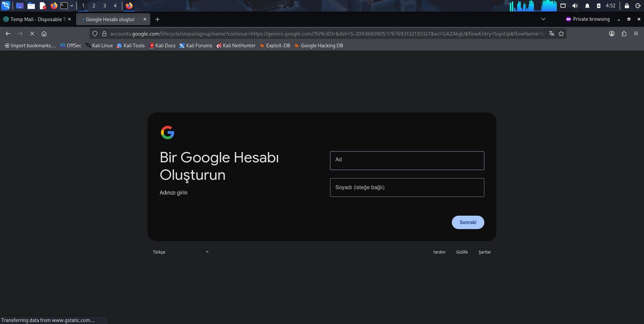This screenshot has width=644, height=324.
Task: Bookmark this page with star icon
Action: pyautogui.click(x=561, y=34)
